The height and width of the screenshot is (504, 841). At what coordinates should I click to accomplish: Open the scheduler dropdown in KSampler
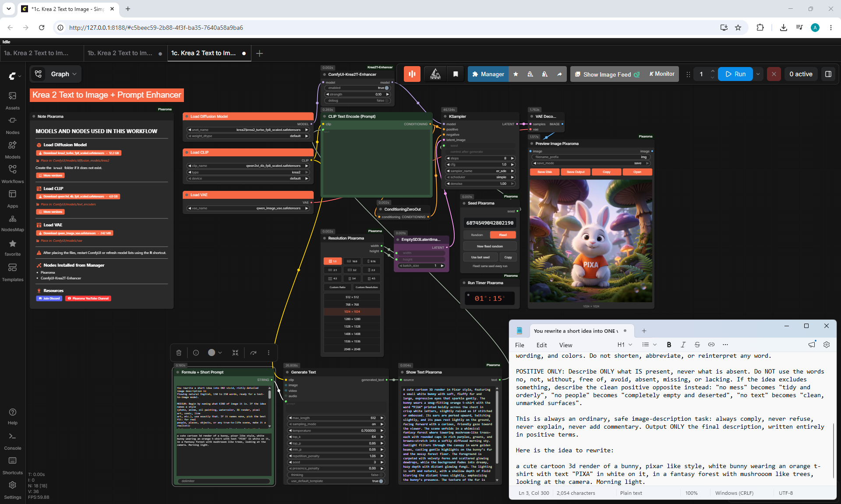pos(481,177)
